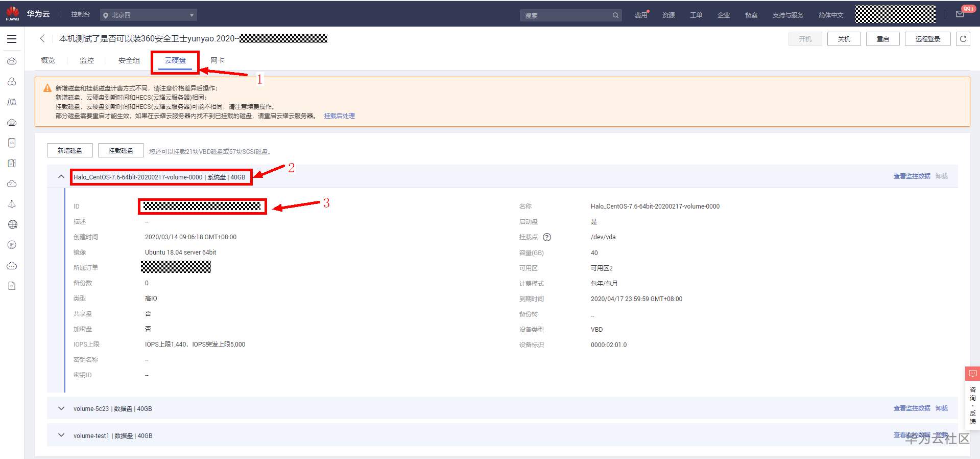Click the 远程登录 button
The width and height of the screenshot is (980, 459).
(928, 39)
